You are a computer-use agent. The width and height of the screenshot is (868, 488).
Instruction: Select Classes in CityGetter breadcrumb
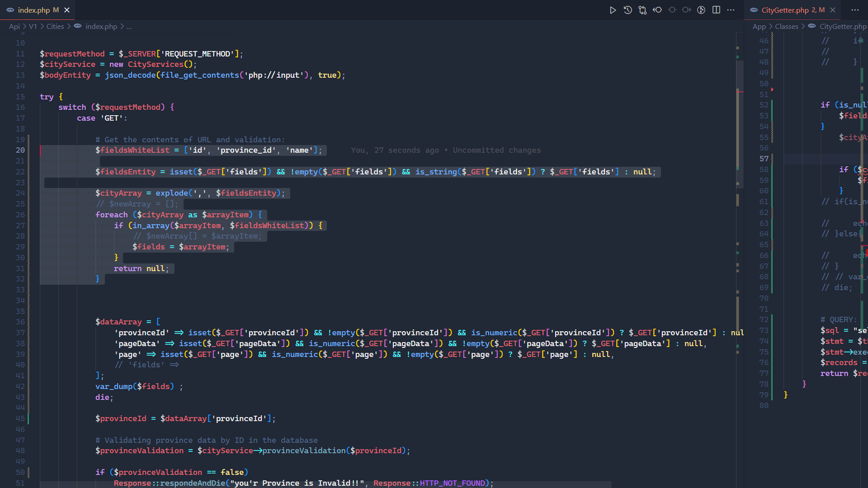[x=787, y=27]
